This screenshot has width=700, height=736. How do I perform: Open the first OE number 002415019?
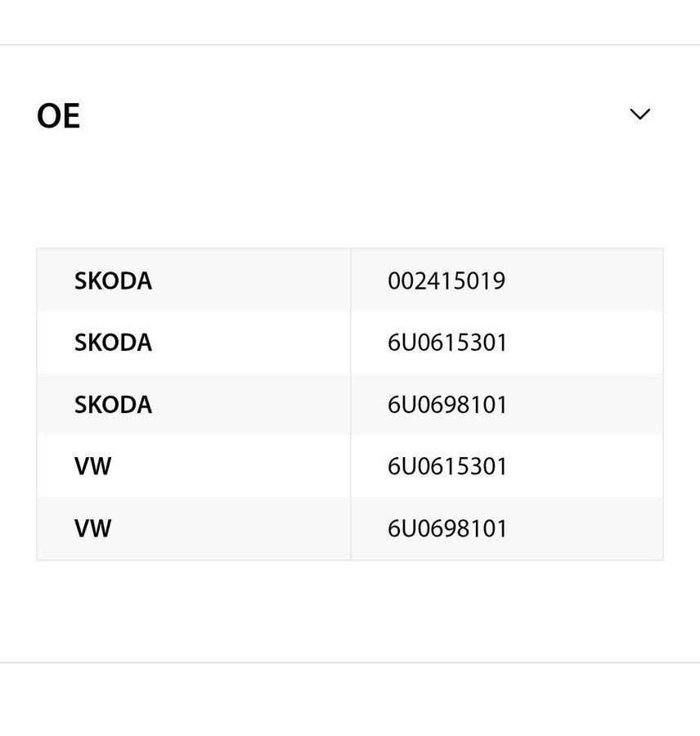click(446, 280)
